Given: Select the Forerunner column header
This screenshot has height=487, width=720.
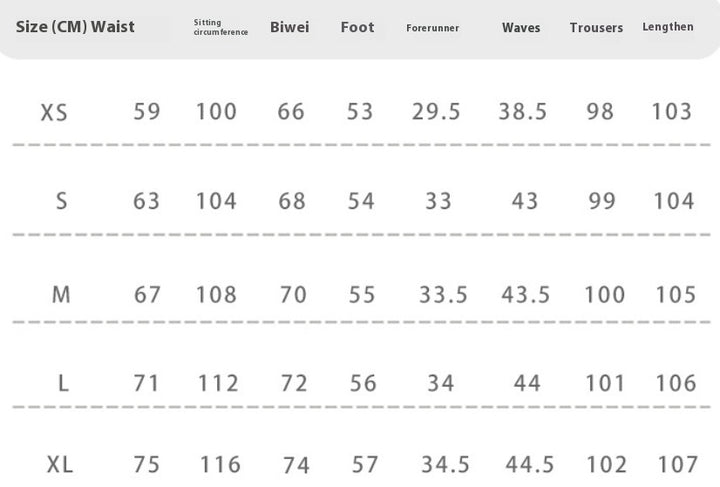Looking at the screenshot, I should point(433,28).
